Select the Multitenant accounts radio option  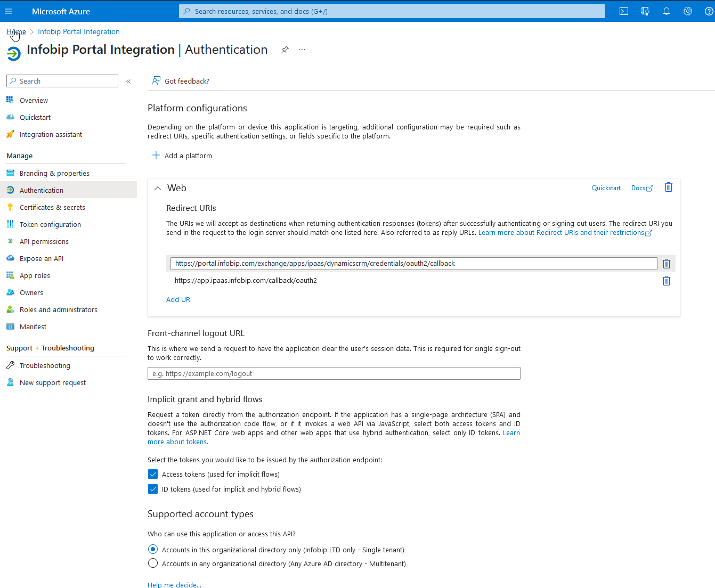153,563
